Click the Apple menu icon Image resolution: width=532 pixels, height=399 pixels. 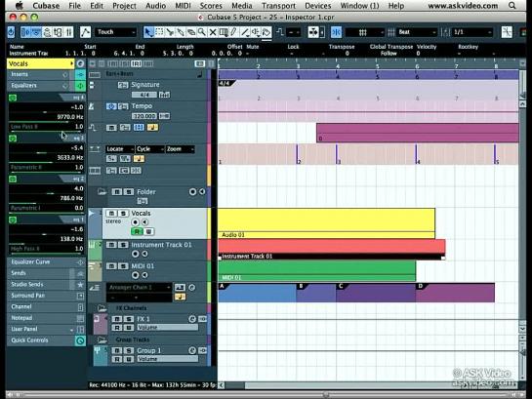[20, 6]
